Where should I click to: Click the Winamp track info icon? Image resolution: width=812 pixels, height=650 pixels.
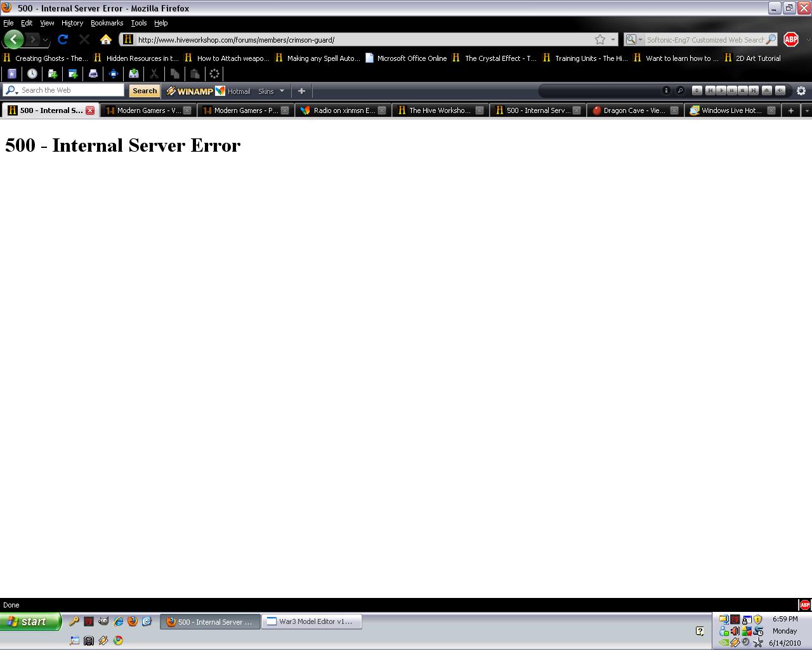(x=666, y=91)
